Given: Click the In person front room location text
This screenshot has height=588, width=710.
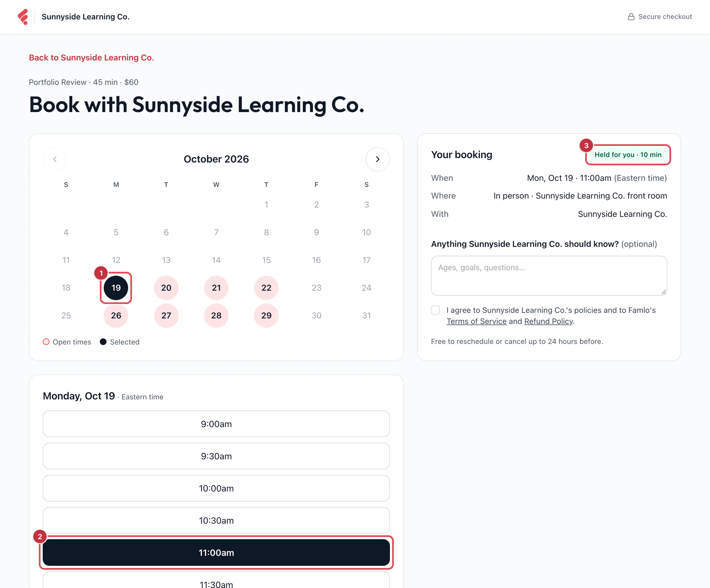Looking at the screenshot, I should click(x=580, y=196).
